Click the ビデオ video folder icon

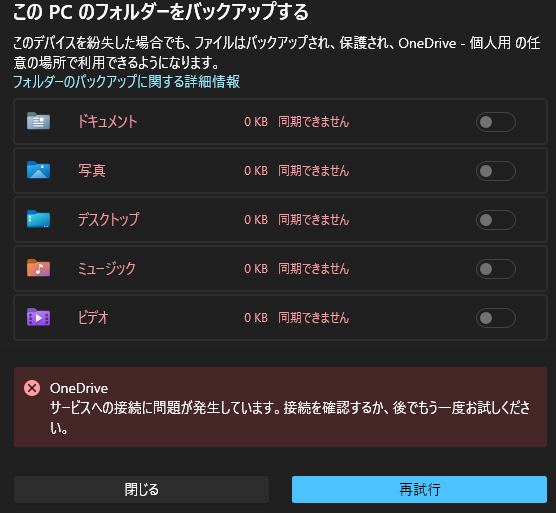click(x=38, y=317)
